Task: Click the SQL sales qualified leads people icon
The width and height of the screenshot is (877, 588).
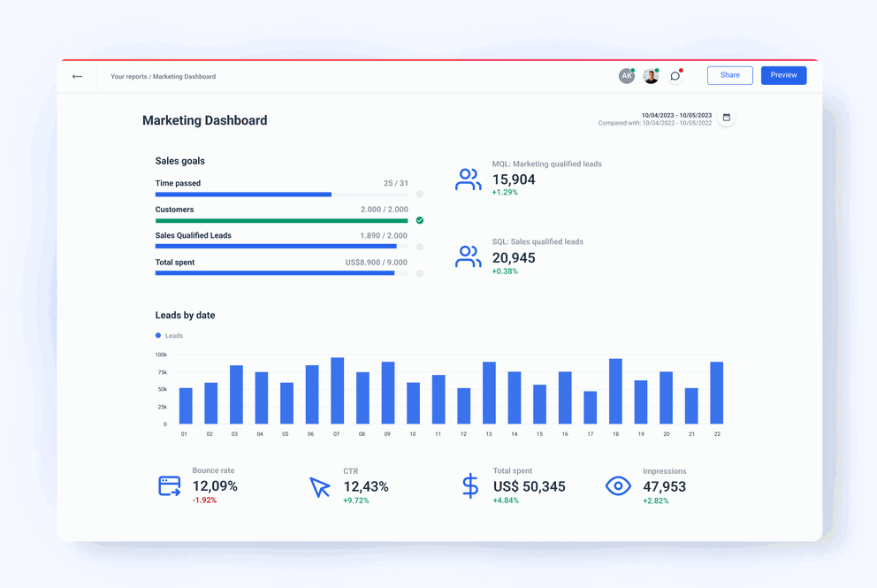Action: (x=467, y=256)
